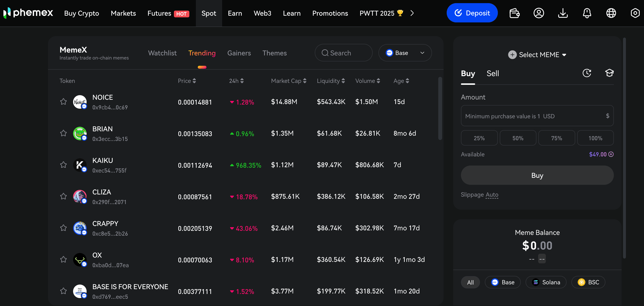Click the download app icon
Screen dimensions: 644x306
(x=563, y=13)
